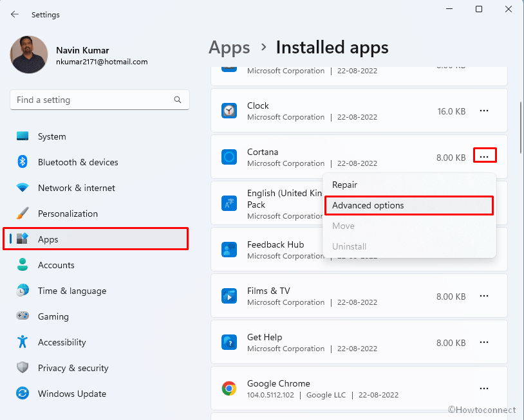Screen dimensions: 524x420
Task: Click the Installed apps page heading
Action: pyautogui.click(x=332, y=47)
